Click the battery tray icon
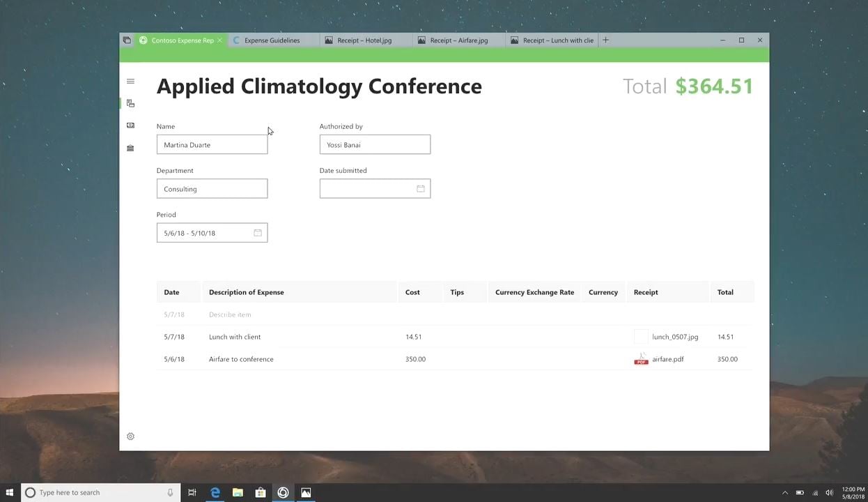Screen dimensions: 868x502 coord(800,493)
